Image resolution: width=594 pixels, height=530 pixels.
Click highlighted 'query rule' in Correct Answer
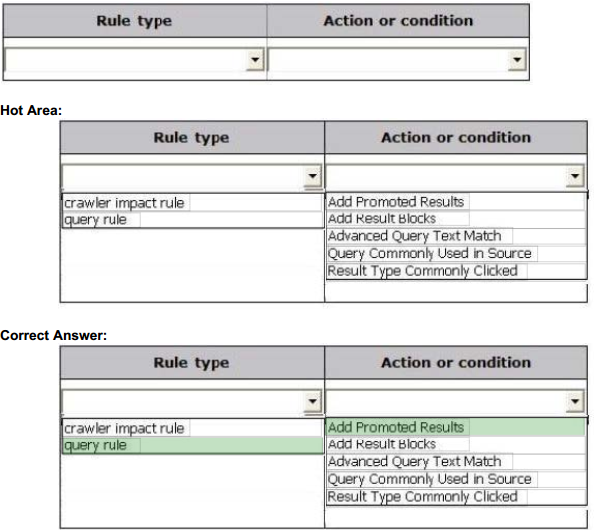click(x=192, y=445)
